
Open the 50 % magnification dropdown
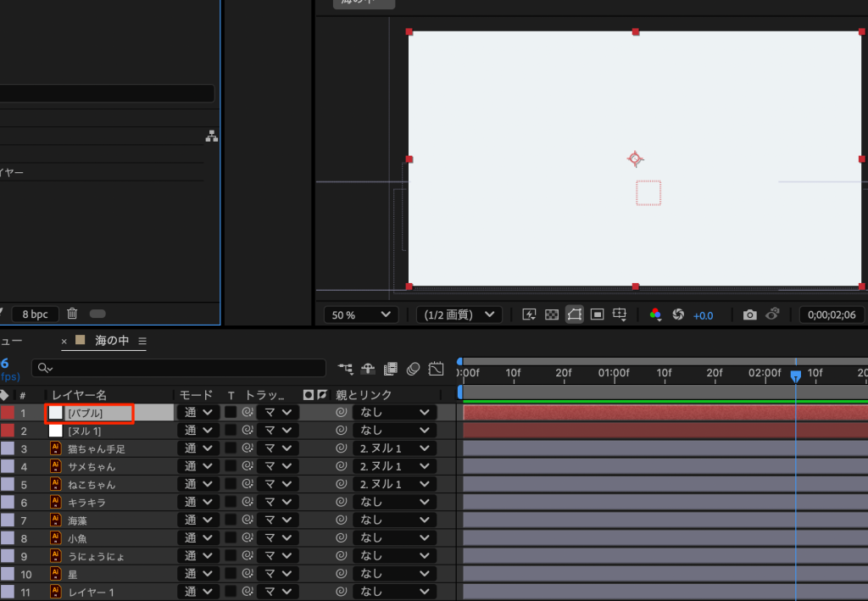[x=360, y=314]
